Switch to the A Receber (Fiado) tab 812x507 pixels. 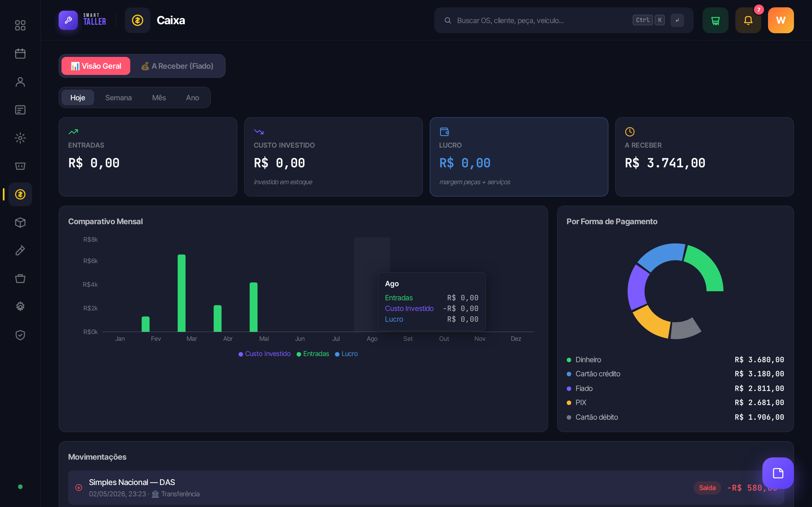(x=177, y=66)
